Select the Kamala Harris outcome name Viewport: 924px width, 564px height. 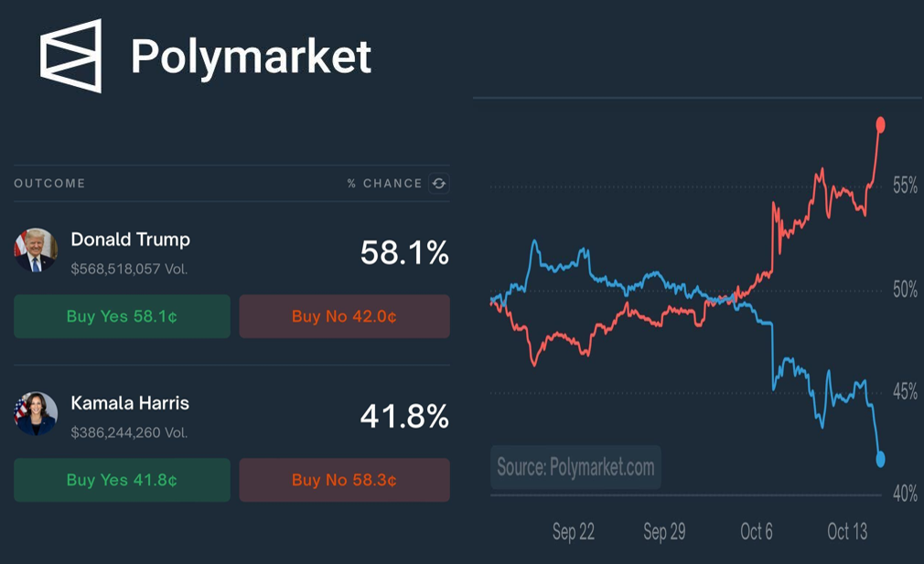click(130, 403)
